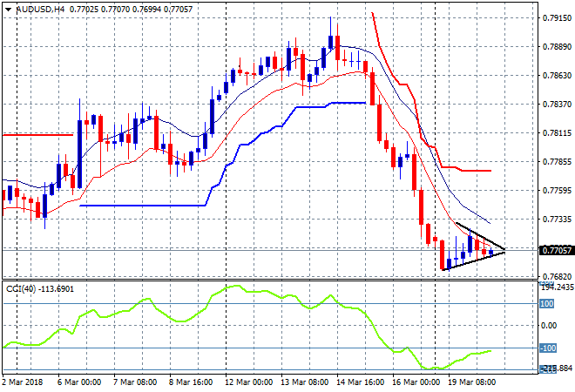Click the 0.78890 price axis label
575x392 pixels.
coord(557,46)
